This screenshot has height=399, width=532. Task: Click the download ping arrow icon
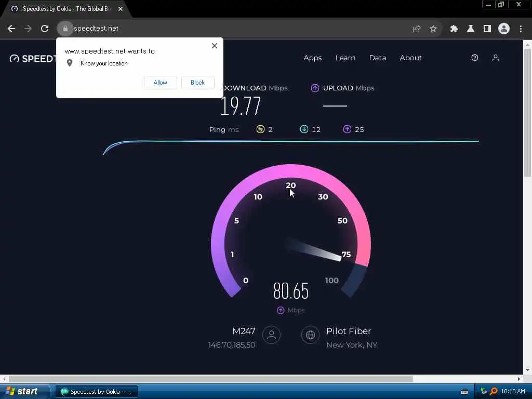tap(304, 129)
